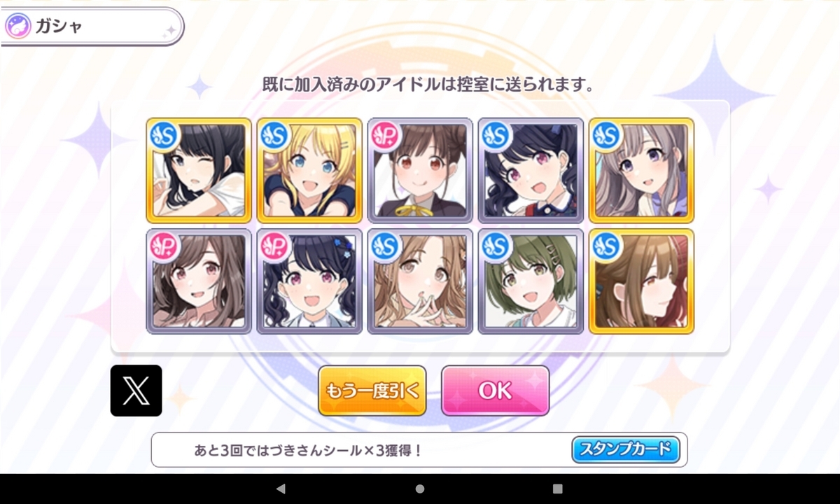Select the P-type dark-haired idol with blue hairpin
This screenshot has height=504, width=840.
309,281
